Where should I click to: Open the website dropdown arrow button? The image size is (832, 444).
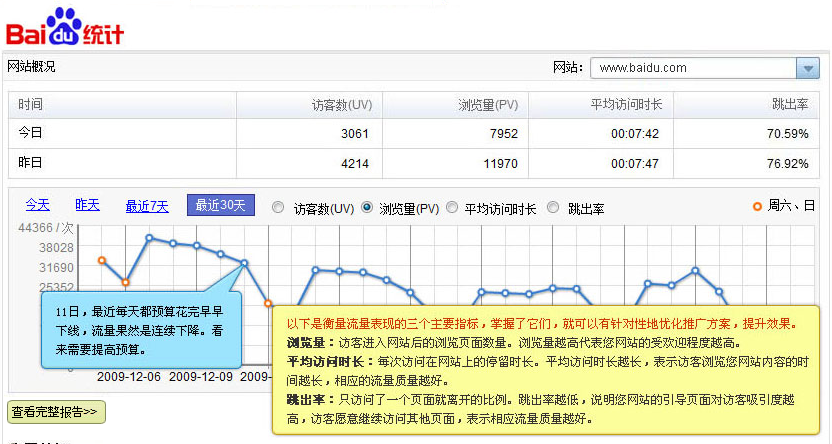coord(808,68)
